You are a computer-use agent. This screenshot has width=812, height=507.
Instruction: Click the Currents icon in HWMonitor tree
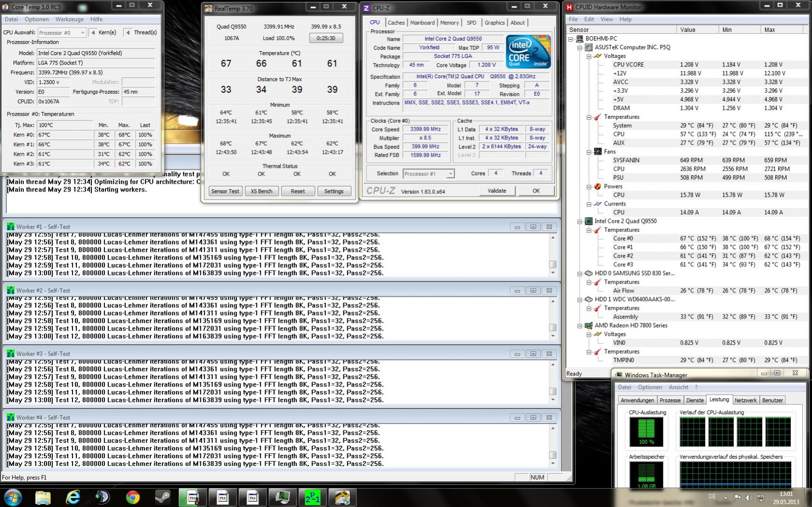click(x=598, y=204)
